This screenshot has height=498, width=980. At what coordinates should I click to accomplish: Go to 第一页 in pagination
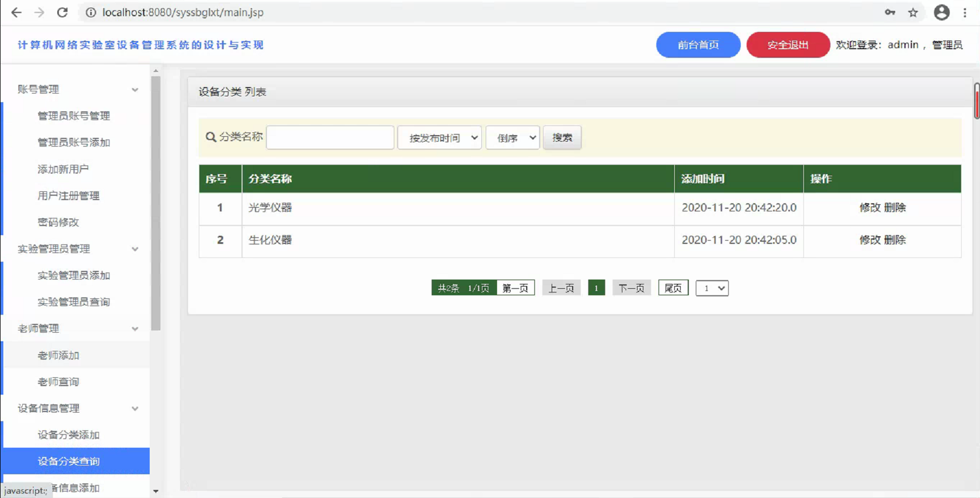point(515,288)
